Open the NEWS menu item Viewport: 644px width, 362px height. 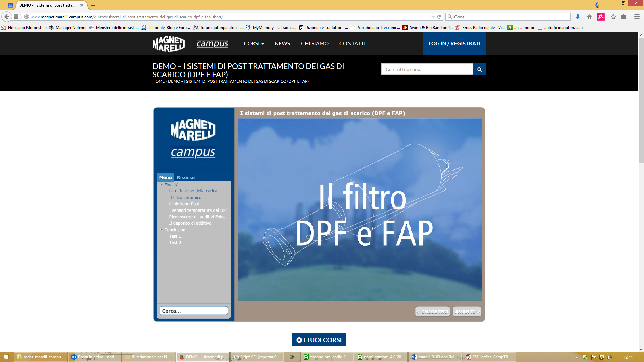[282, 44]
